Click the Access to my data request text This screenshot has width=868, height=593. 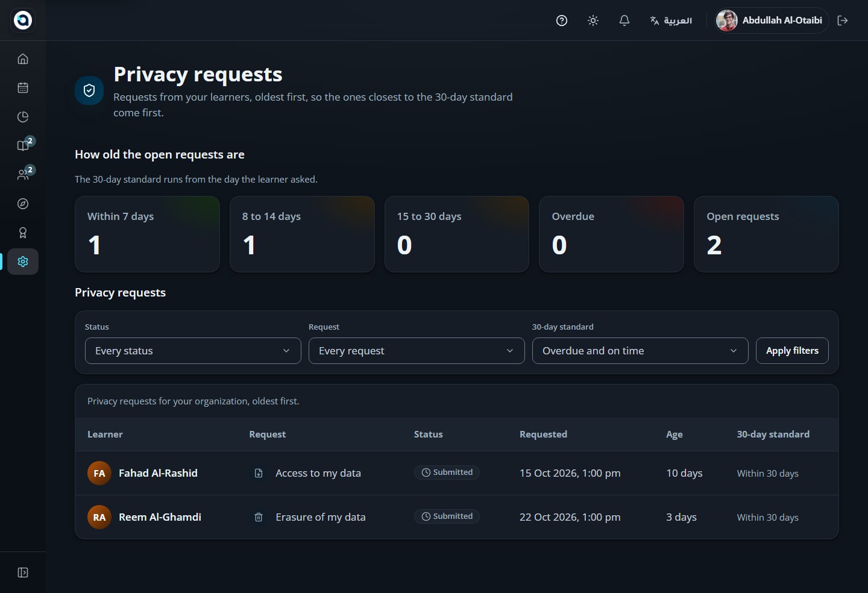tap(318, 473)
